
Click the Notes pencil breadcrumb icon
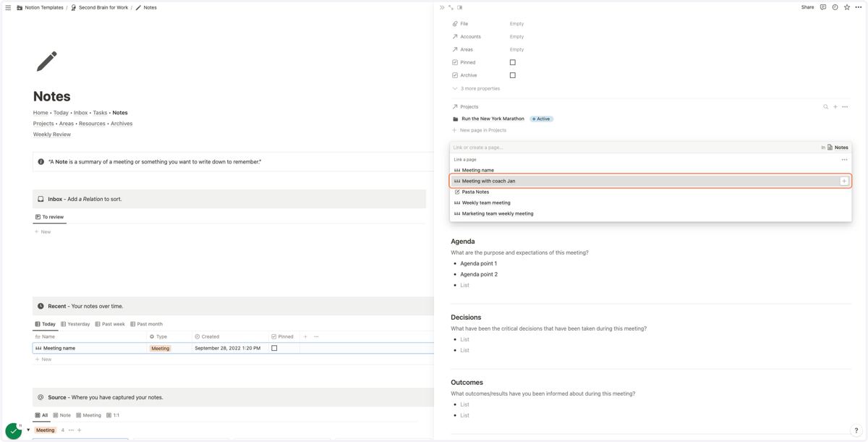(138, 7)
